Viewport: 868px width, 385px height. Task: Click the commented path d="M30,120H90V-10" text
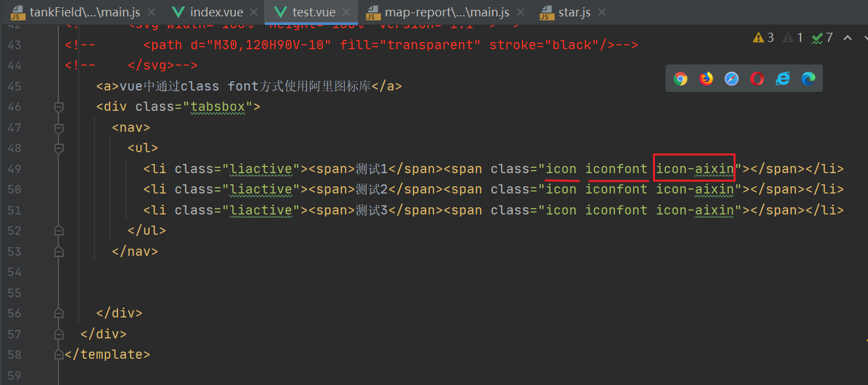coord(242,45)
